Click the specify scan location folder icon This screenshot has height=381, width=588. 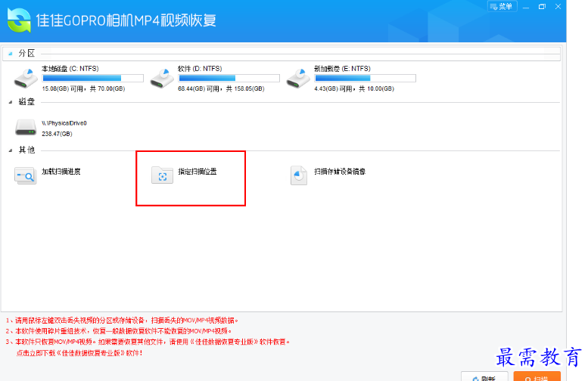coord(162,175)
